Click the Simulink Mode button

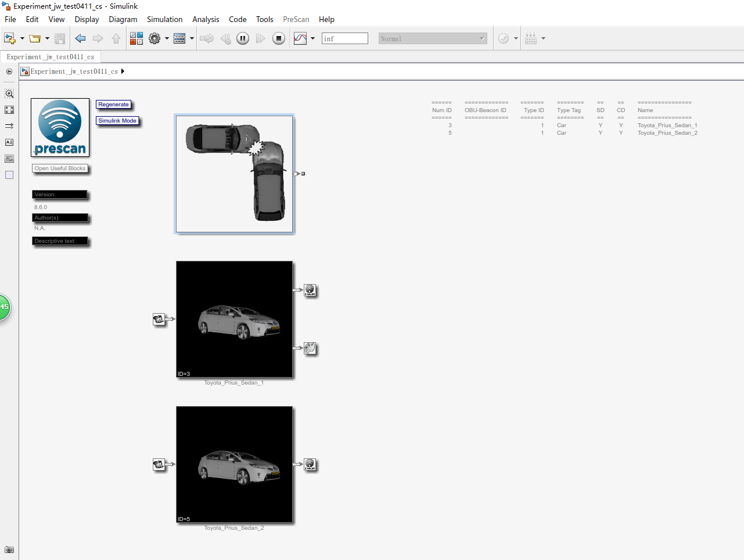click(117, 121)
